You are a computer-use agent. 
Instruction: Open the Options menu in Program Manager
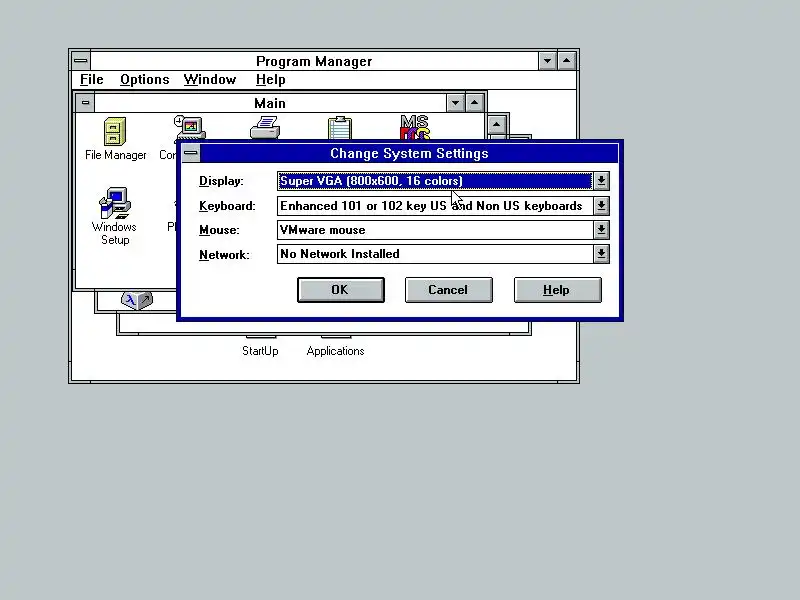coord(144,80)
